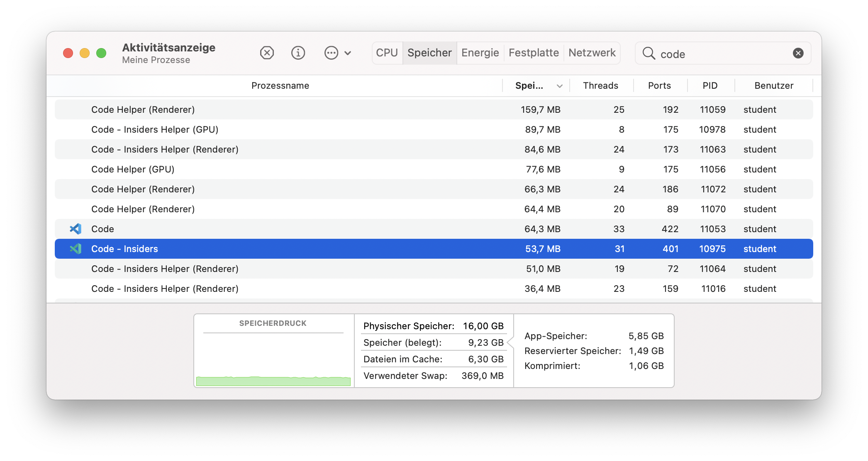Click the 77,6 MB memory value
Image resolution: width=868 pixels, height=461 pixels.
click(x=543, y=169)
